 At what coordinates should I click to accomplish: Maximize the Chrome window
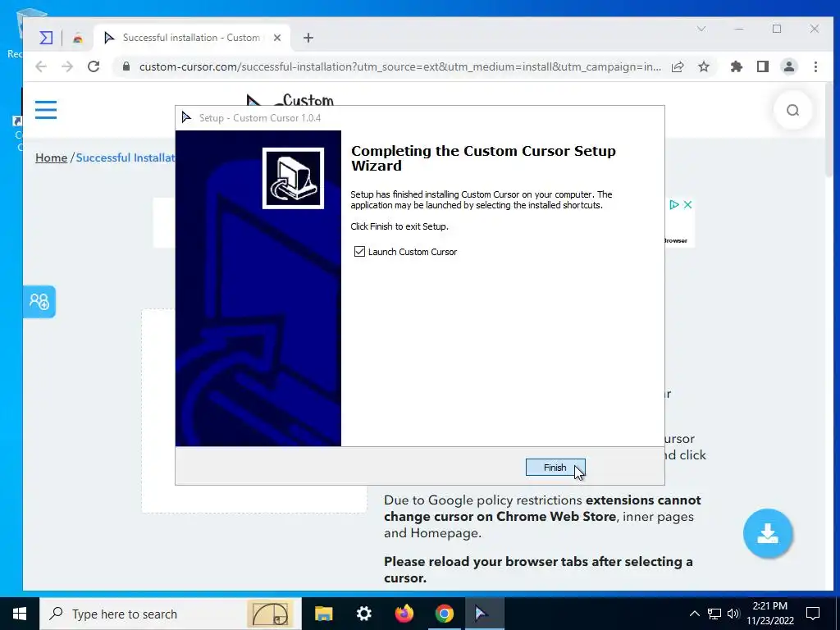point(777,29)
